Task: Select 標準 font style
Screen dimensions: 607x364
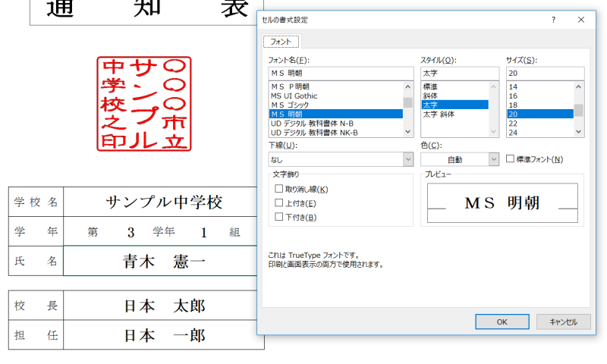Action: click(x=454, y=86)
